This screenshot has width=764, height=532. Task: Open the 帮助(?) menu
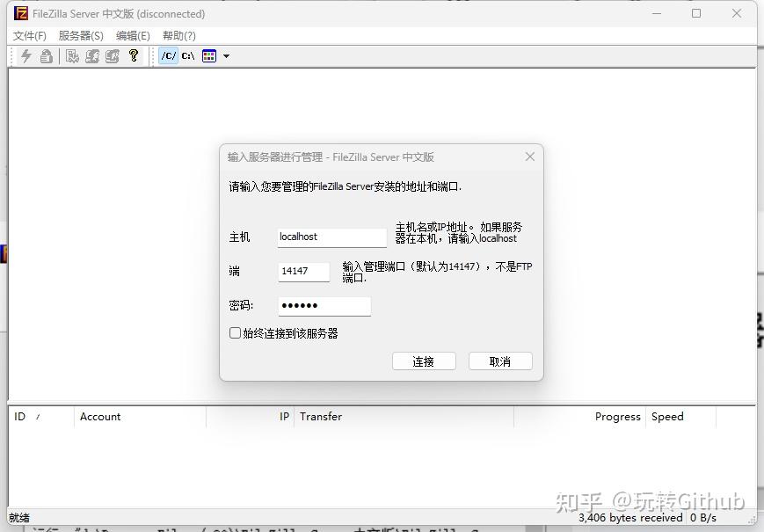pyautogui.click(x=179, y=35)
